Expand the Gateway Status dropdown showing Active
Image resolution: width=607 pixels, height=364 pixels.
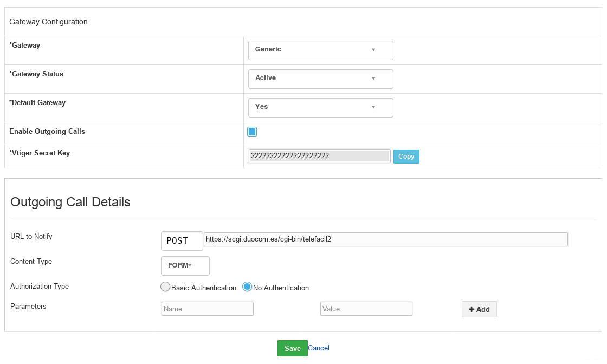pos(320,79)
